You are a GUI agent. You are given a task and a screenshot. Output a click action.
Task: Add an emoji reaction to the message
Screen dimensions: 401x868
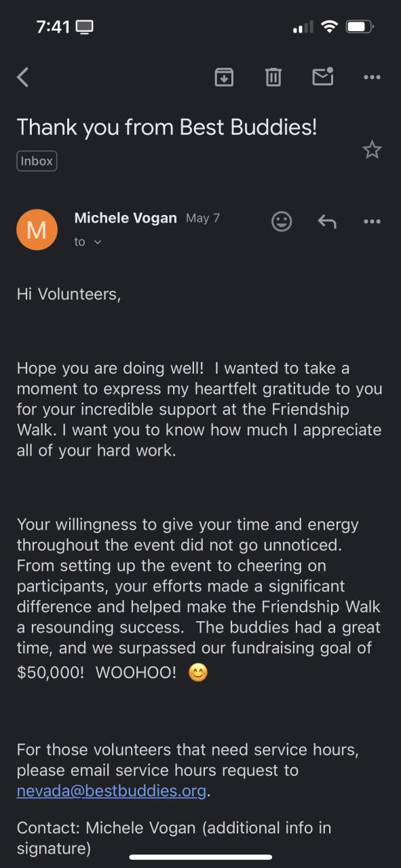(282, 221)
